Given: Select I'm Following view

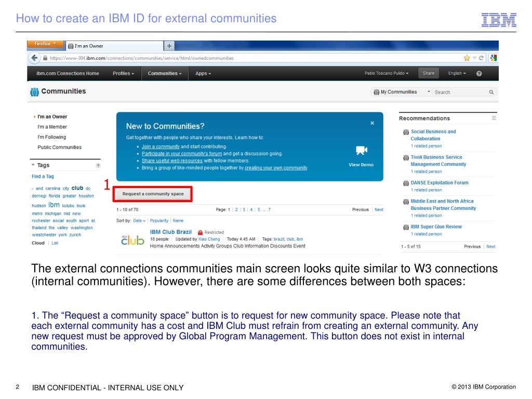Looking at the screenshot, I should point(51,137).
